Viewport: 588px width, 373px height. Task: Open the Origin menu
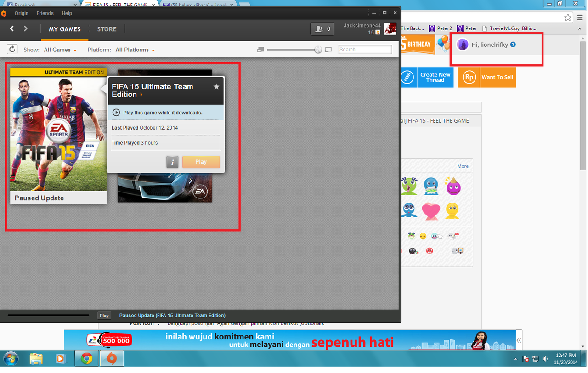[22, 13]
